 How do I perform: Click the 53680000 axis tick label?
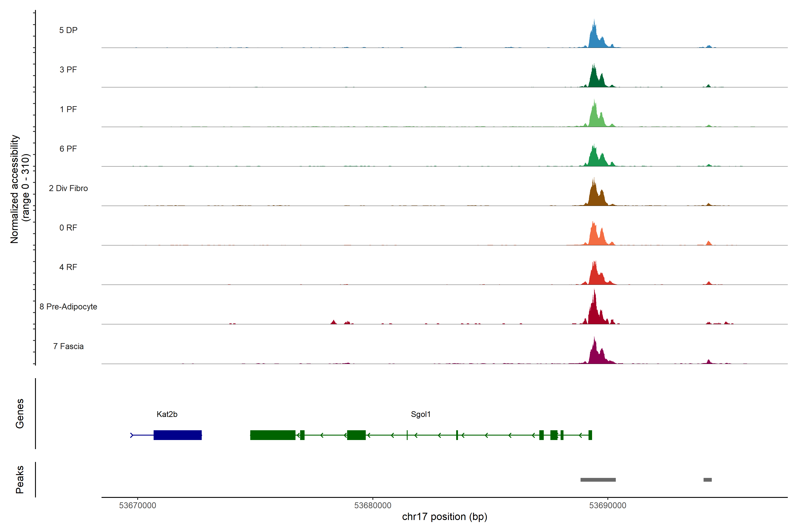[373, 505]
